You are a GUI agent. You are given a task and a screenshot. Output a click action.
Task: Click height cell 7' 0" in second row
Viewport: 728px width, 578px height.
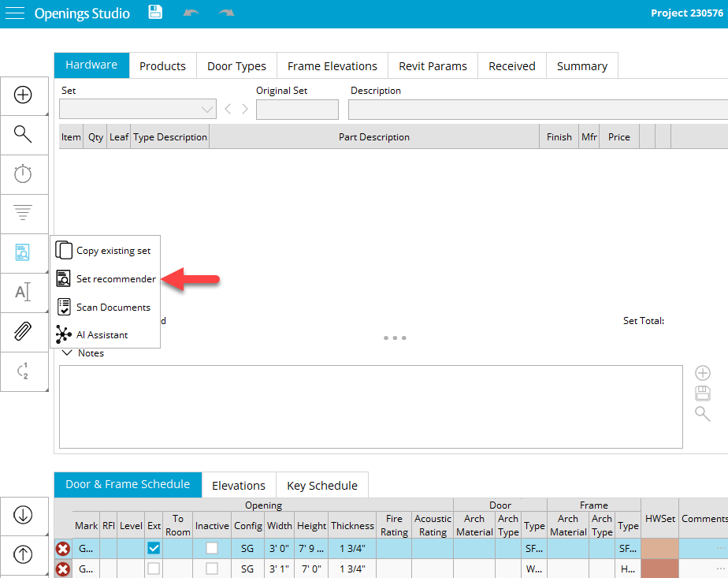tap(311, 569)
